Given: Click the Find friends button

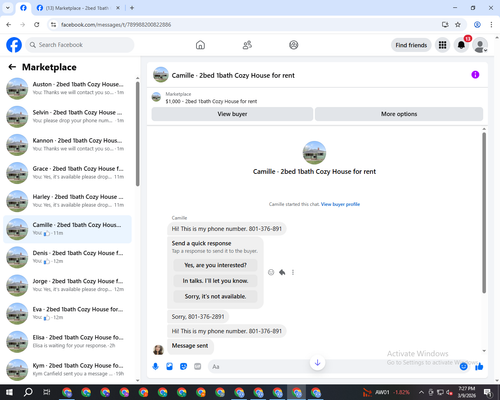Looking at the screenshot, I should pyautogui.click(x=411, y=45).
